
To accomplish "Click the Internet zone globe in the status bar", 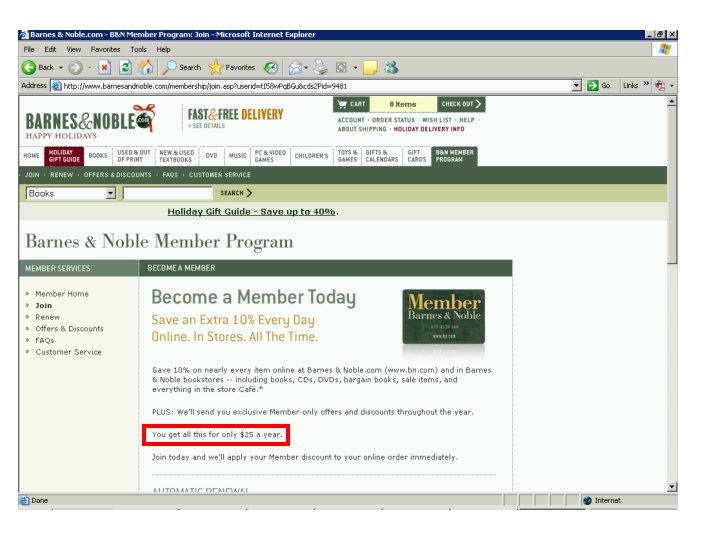I will point(587,501).
